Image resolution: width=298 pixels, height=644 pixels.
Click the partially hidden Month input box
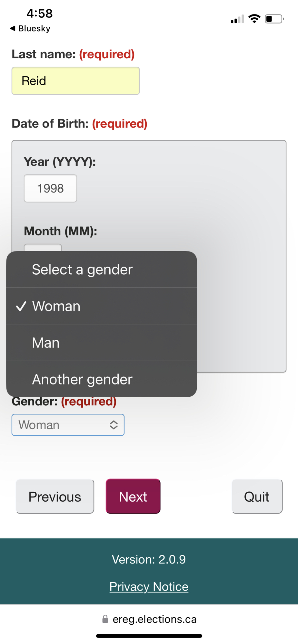pos(43,248)
